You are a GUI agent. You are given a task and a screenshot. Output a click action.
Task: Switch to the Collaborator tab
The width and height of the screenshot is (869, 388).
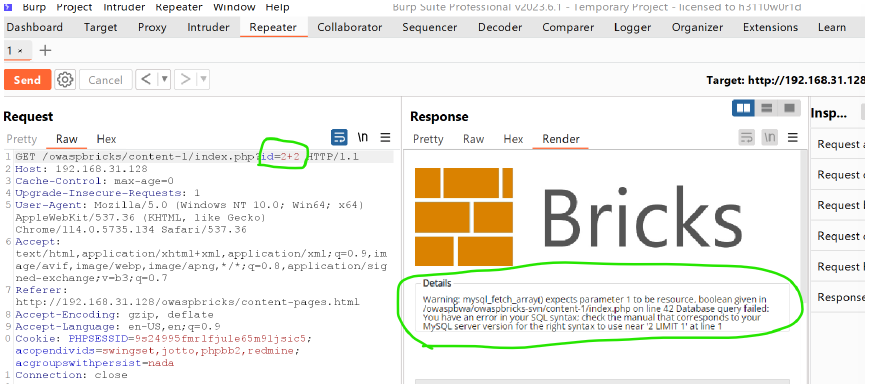[350, 27]
